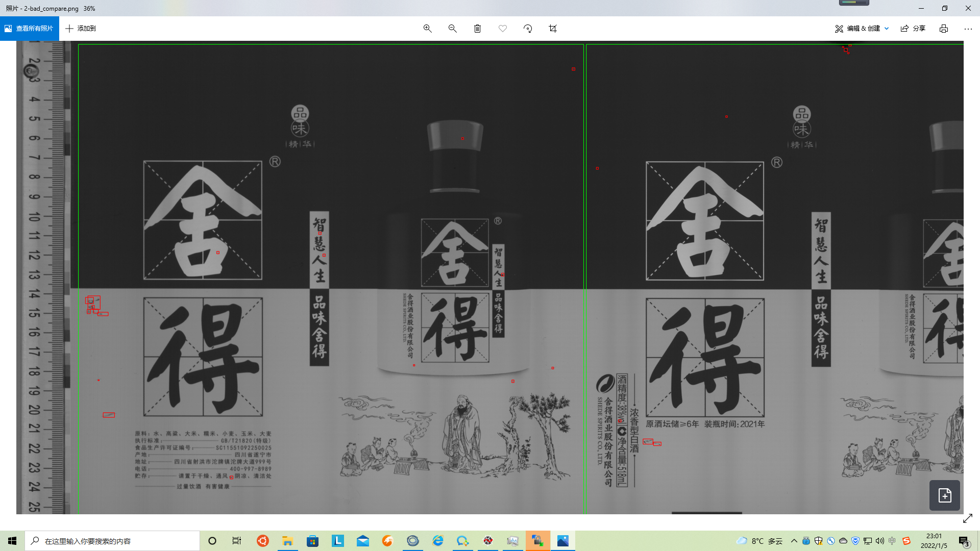Click the Zoom in magnifier icon
Screen dimensions: 980x551
coord(427,29)
